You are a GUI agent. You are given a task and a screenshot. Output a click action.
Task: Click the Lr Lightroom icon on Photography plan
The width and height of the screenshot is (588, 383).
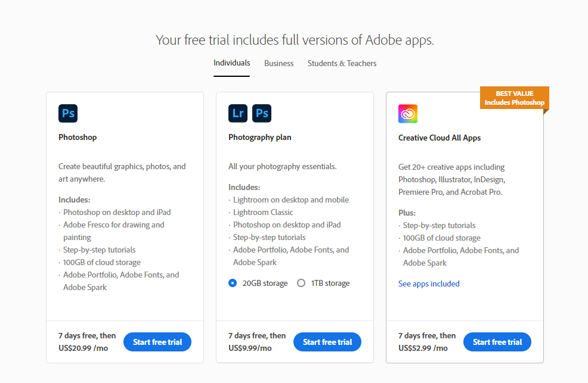coord(238,113)
